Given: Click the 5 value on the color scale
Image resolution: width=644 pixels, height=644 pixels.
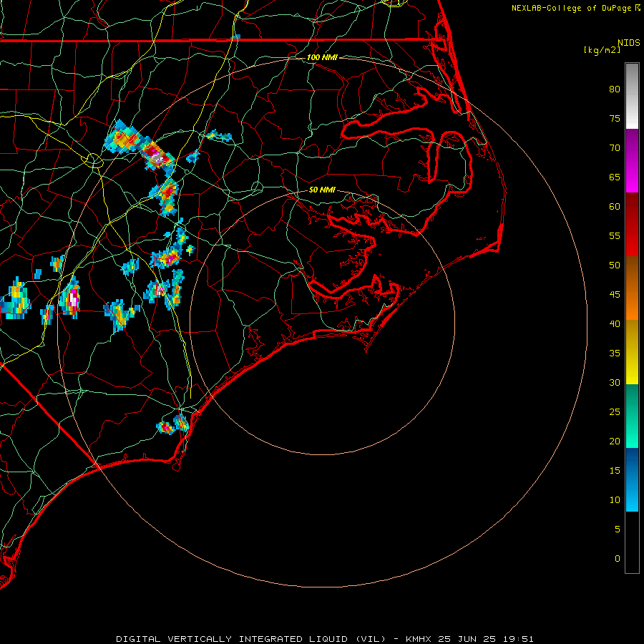Looking at the screenshot, I should click(618, 529).
